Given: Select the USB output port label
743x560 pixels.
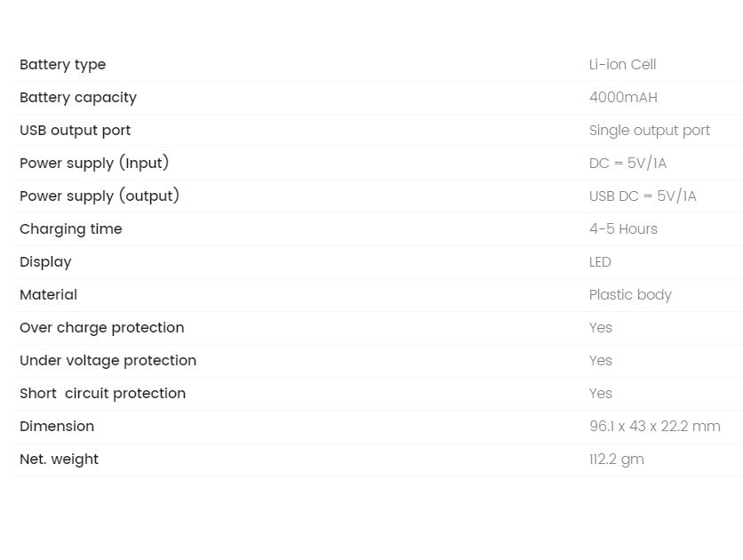Looking at the screenshot, I should pyautogui.click(x=75, y=131).
